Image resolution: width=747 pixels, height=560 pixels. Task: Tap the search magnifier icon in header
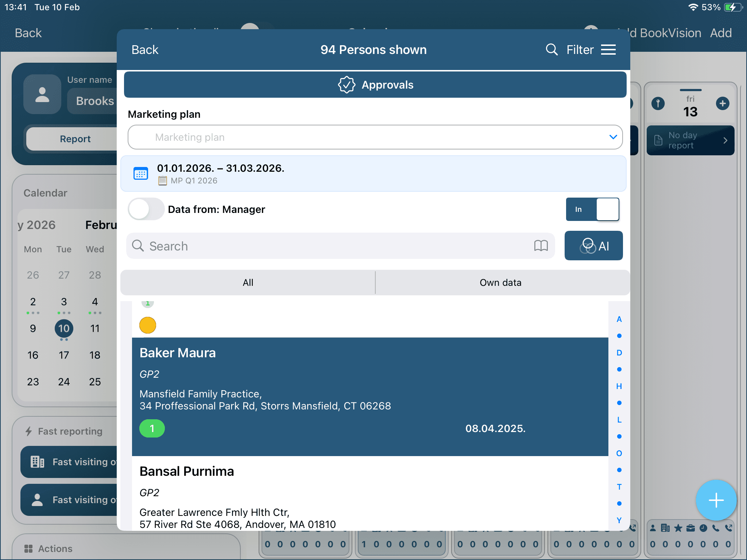551,50
